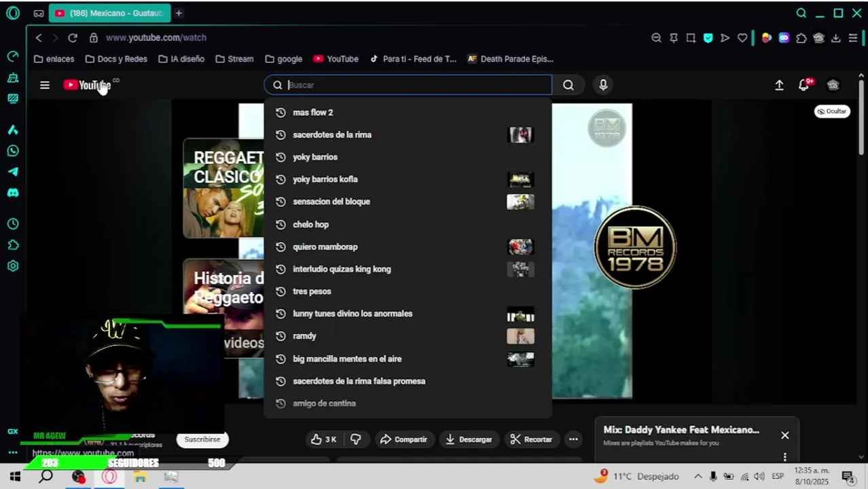Start voice search with the microphone
868x489 pixels.
point(603,85)
